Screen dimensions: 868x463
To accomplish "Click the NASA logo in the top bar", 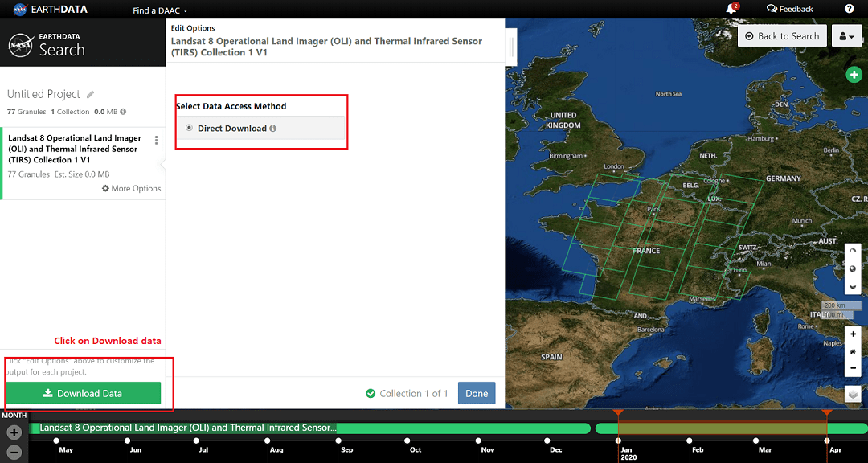I will point(22,9).
